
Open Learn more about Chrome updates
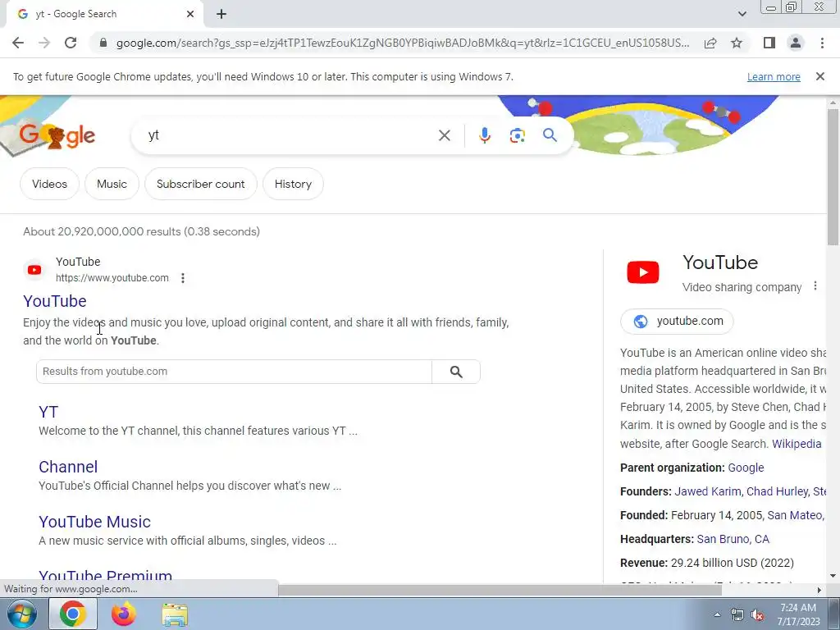[x=774, y=76]
